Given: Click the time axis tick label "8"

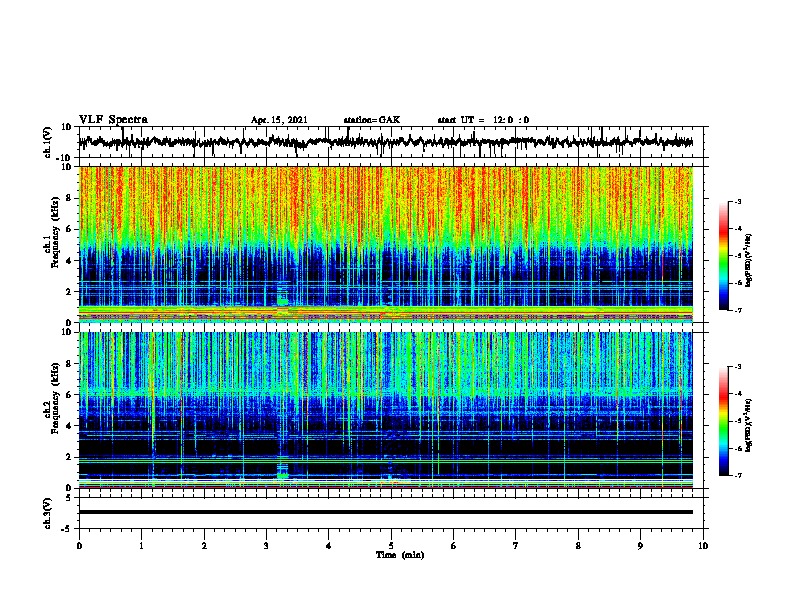Looking at the screenshot, I should click(x=578, y=546).
